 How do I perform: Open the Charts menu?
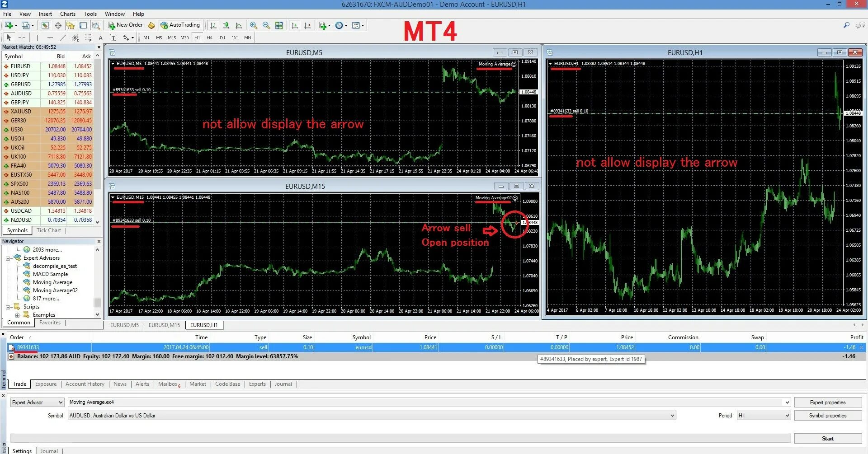click(68, 14)
